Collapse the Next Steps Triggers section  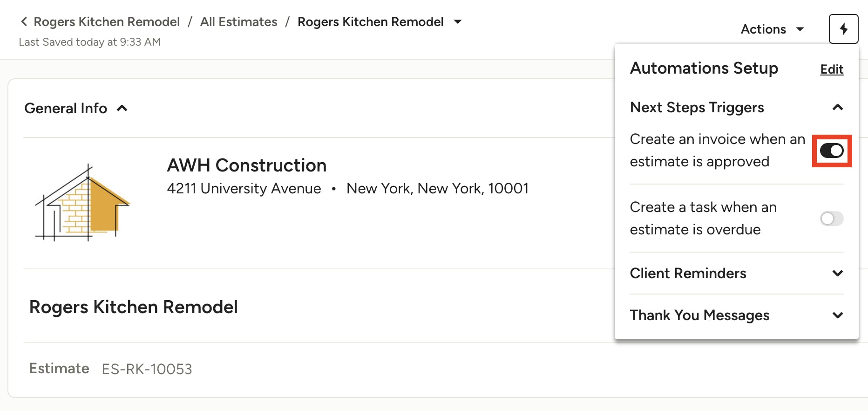point(837,108)
